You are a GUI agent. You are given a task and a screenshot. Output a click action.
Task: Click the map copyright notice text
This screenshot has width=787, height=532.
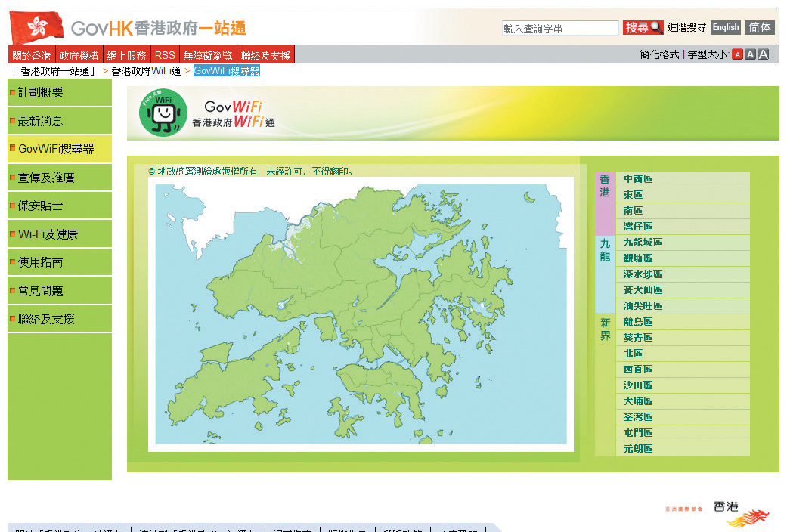251,171
